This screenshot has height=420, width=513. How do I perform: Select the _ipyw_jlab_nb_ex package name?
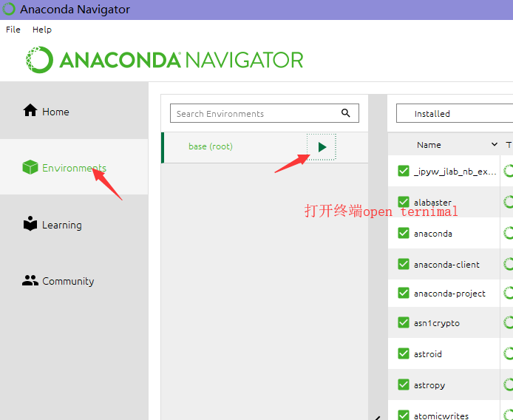tap(455, 172)
